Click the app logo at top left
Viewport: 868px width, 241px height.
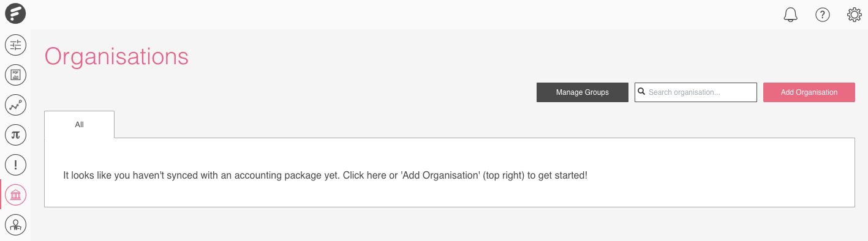(x=15, y=14)
